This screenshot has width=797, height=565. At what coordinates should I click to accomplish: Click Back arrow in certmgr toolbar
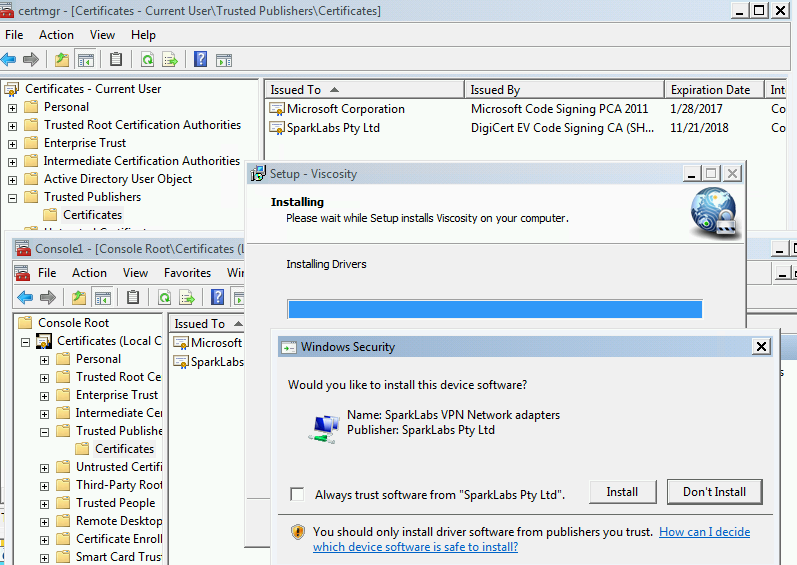click(x=9, y=59)
